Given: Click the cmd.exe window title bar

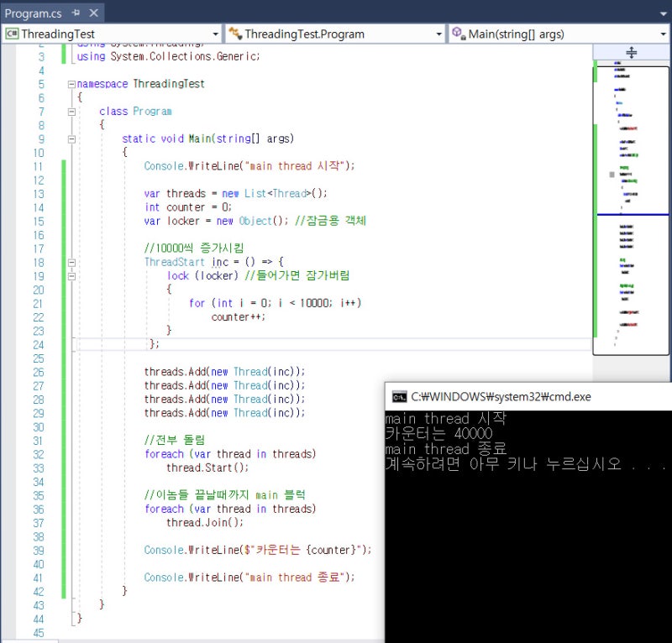Looking at the screenshot, I should coord(521,396).
